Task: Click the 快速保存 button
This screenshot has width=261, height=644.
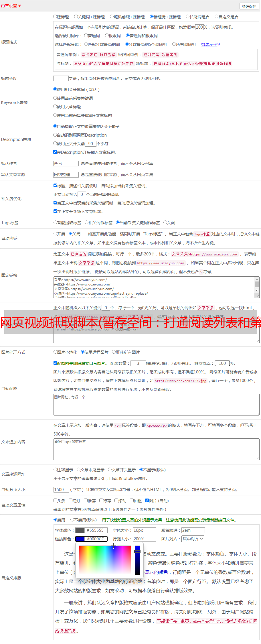Action: pyautogui.click(x=249, y=6)
